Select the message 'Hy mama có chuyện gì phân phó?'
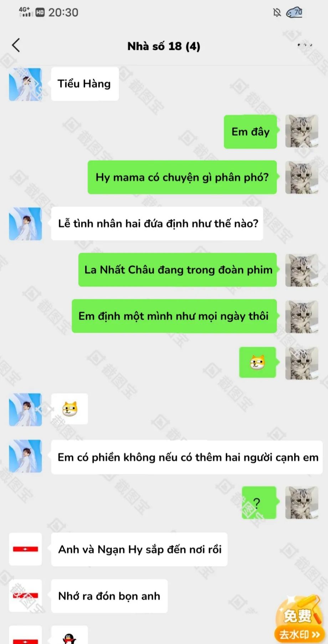This screenshot has height=644, width=328. (182, 177)
